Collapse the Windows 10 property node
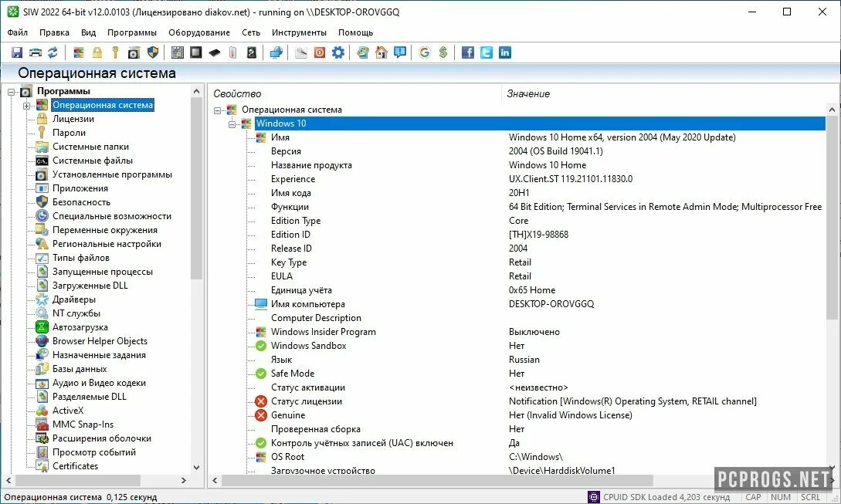This screenshot has height=504, width=841. pos(232,123)
